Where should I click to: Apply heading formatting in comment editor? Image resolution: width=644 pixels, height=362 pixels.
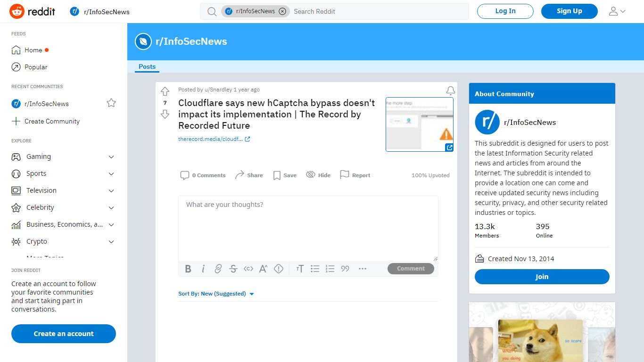point(300,269)
